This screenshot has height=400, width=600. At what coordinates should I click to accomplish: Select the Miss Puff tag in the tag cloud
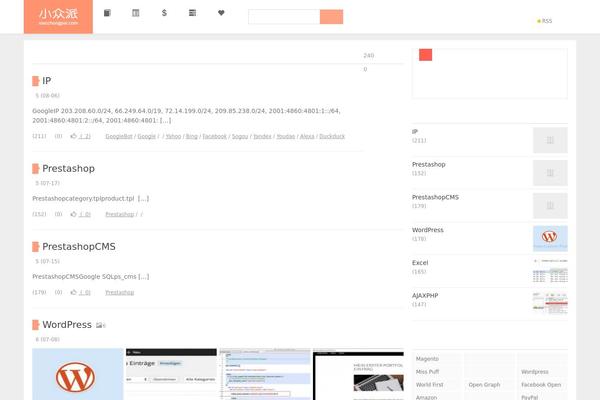(x=427, y=372)
